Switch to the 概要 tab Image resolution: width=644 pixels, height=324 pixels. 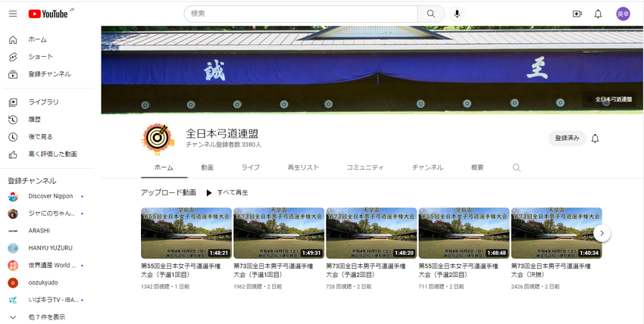coord(477,168)
